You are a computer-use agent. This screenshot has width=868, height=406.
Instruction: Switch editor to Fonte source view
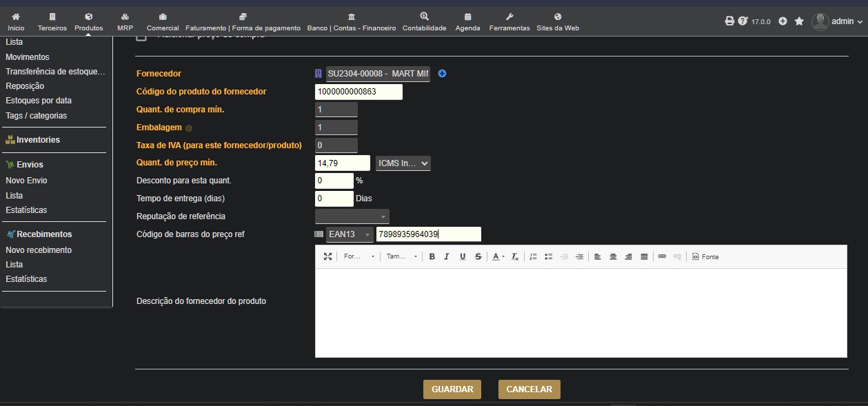pos(706,256)
